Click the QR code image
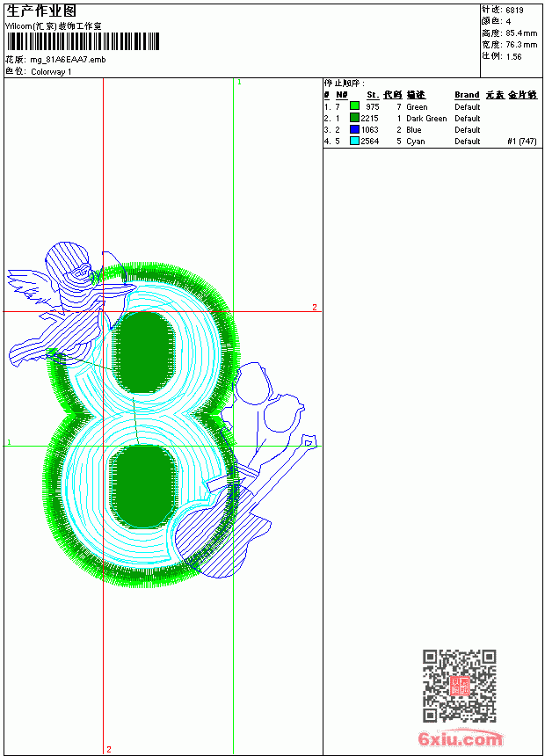Screen dimensions: 545x756 459,686
